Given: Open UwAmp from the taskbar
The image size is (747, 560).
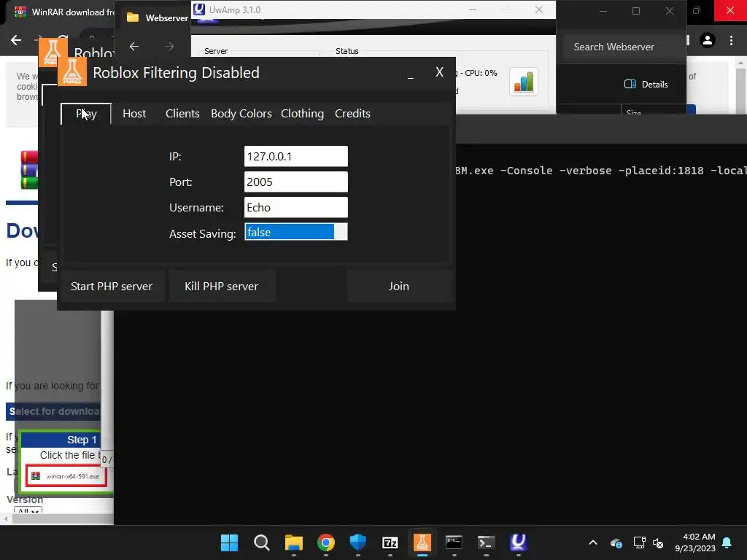Looking at the screenshot, I should coord(519,542).
